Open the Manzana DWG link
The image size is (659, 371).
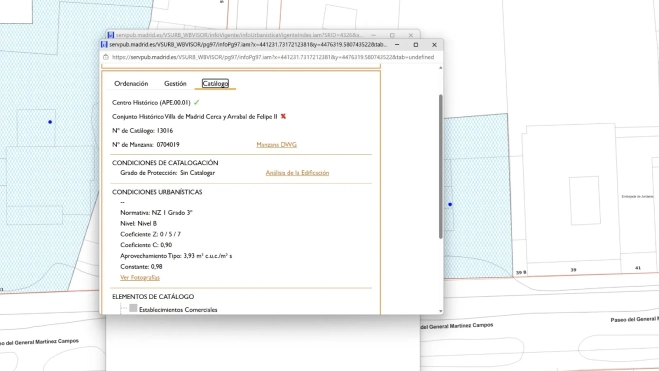pyautogui.click(x=277, y=145)
